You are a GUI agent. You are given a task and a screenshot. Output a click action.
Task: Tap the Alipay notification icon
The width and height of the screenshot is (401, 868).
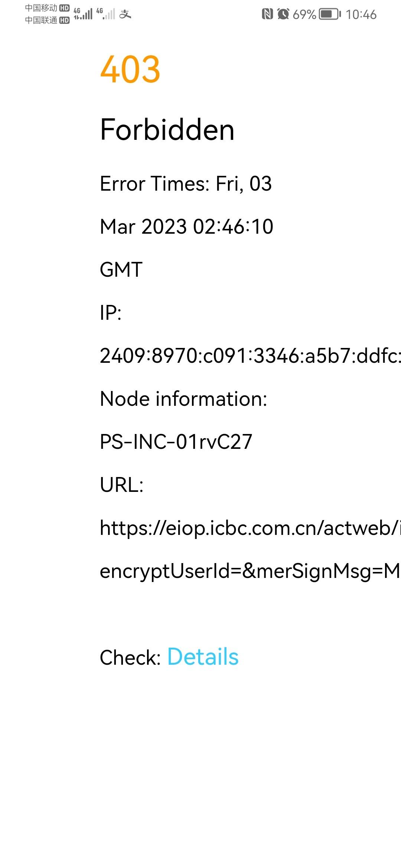[125, 14]
